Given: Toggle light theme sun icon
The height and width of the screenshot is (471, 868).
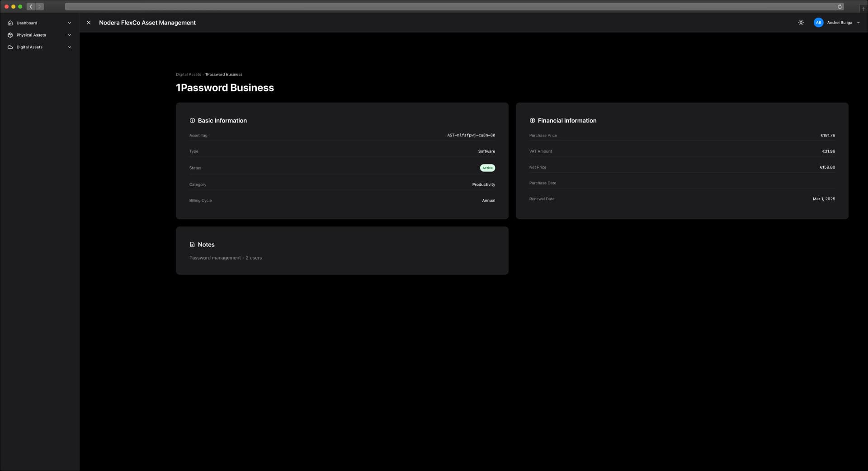Looking at the screenshot, I should point(801,23).
